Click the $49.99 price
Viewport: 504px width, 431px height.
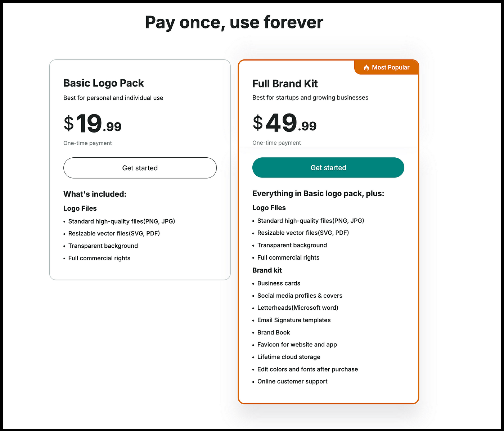point(284,123)
